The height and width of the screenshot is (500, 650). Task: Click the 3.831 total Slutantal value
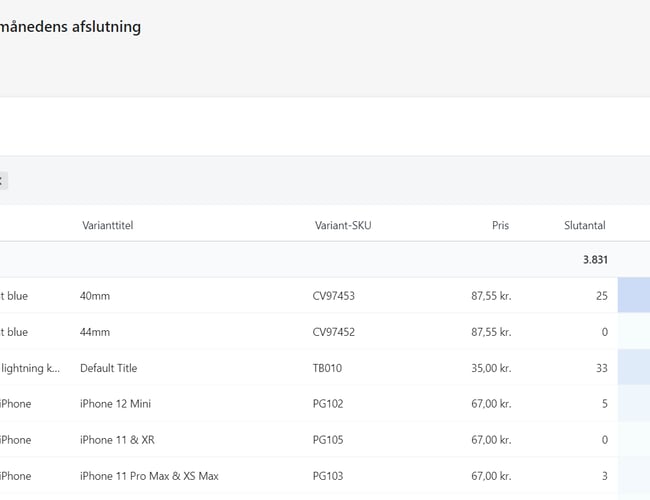595,260
